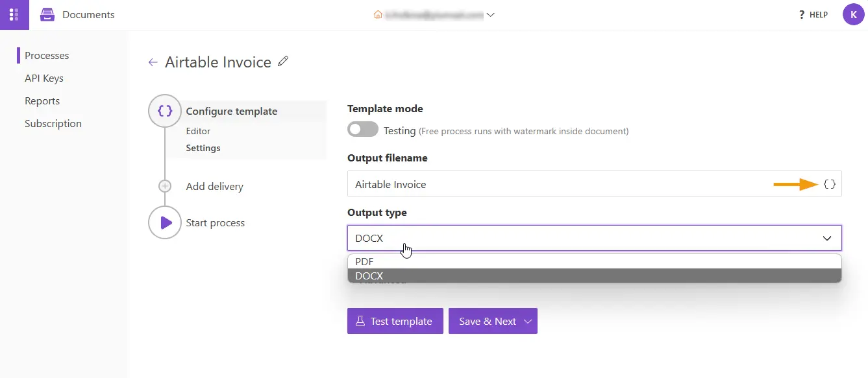
Task: Select the Configure template step icon
Action: 165,111
